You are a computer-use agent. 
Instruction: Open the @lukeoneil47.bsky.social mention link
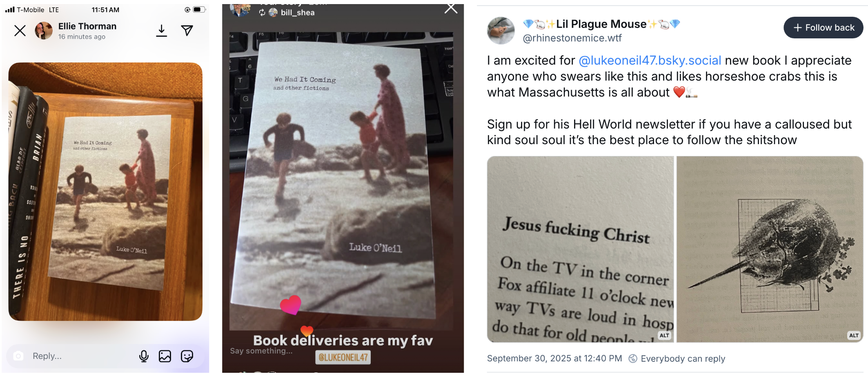[x=650, y=60]
